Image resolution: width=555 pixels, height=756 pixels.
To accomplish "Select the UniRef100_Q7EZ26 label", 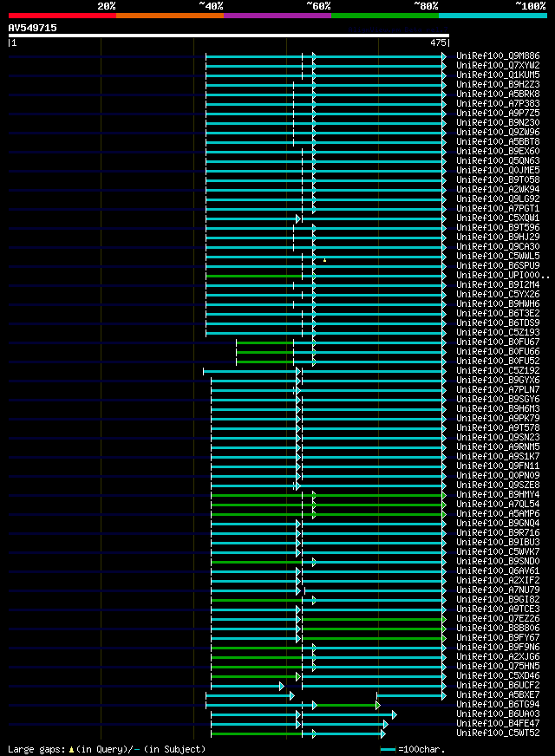I will click(498, 619).
